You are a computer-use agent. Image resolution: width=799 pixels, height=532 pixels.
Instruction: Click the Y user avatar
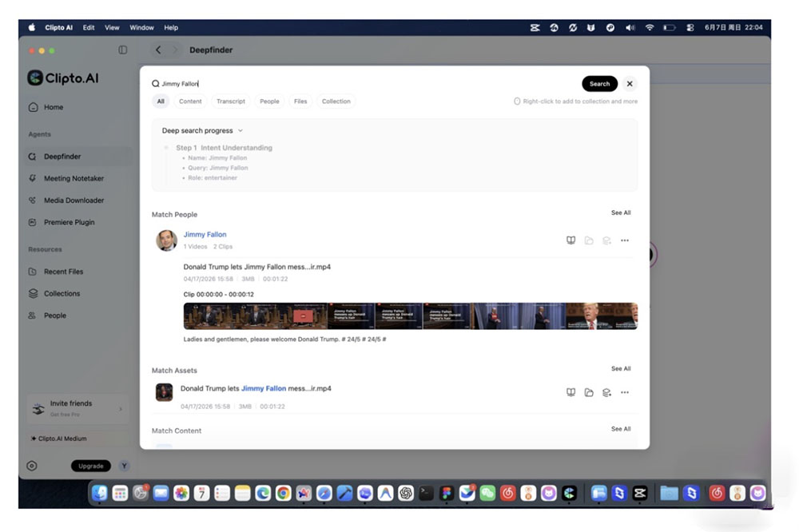pyautogui.click(x=124, y=466)
